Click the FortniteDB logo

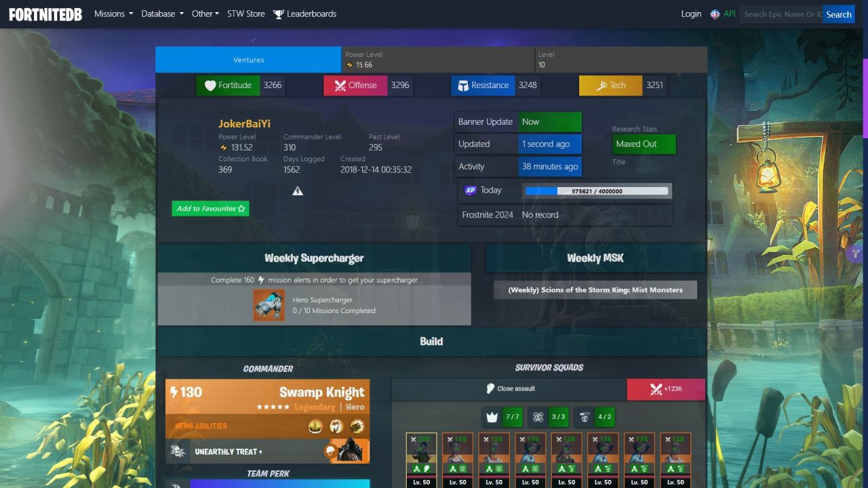pos(45,14)
